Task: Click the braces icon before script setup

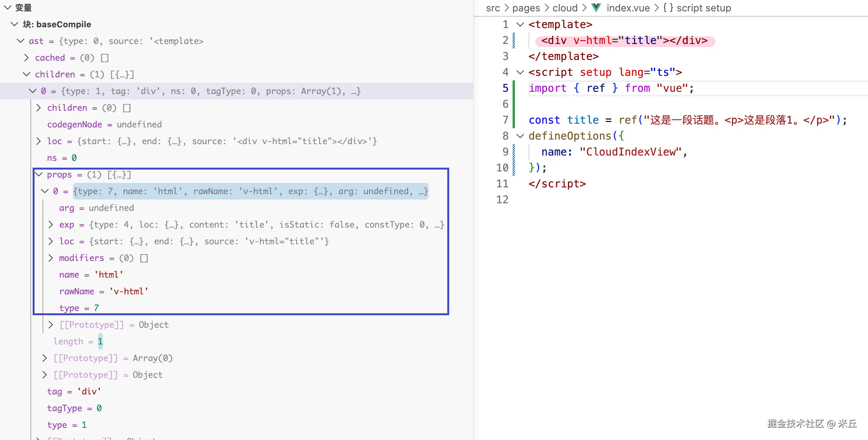Action: 668,8
